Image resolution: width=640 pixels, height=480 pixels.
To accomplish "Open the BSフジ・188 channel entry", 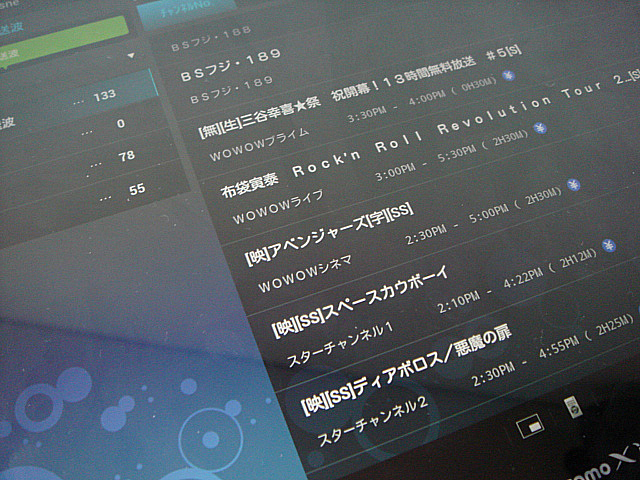I will click(211, 39).
